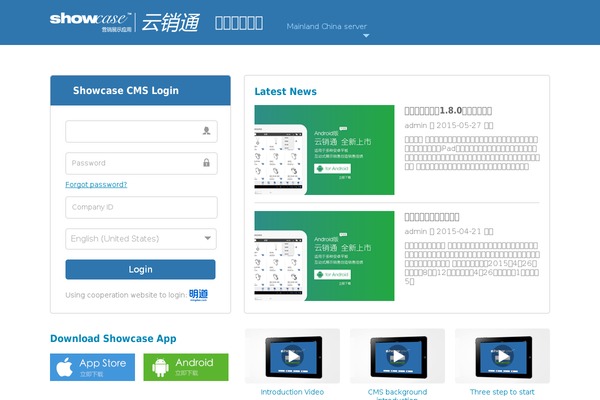
Task: Open the CMS background introduction text link
Action: pos(398,394)
